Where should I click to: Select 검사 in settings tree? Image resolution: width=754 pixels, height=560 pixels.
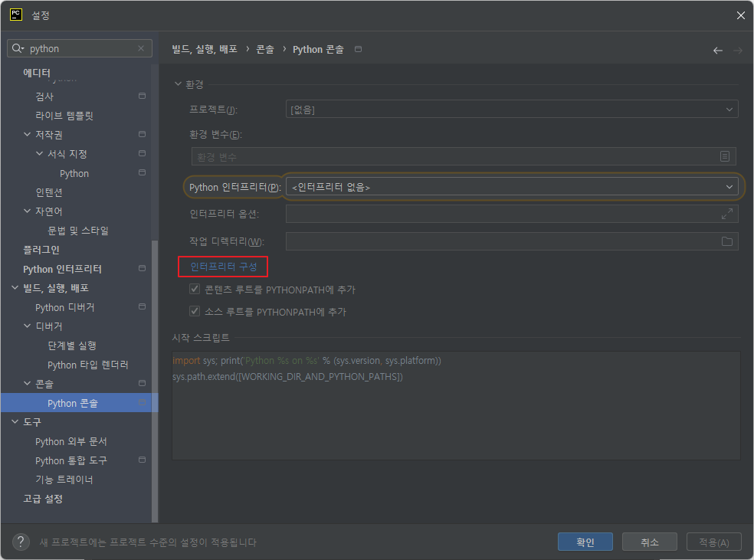(44, 96)
